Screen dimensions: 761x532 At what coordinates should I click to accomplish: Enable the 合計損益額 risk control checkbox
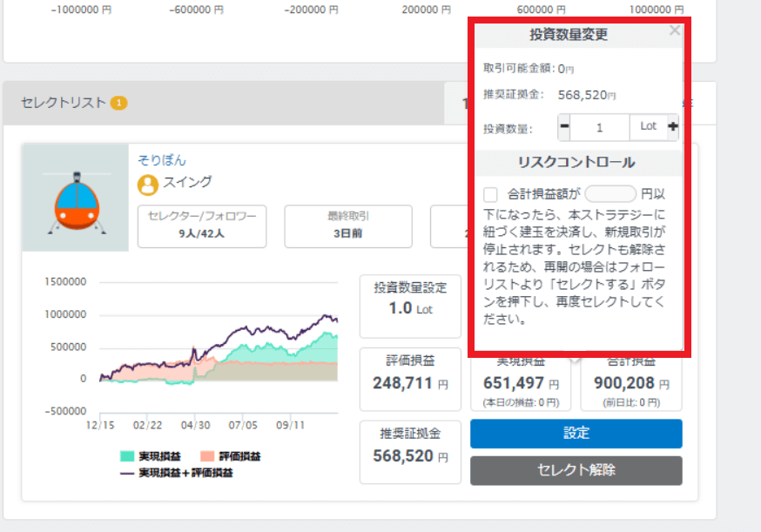490,192
